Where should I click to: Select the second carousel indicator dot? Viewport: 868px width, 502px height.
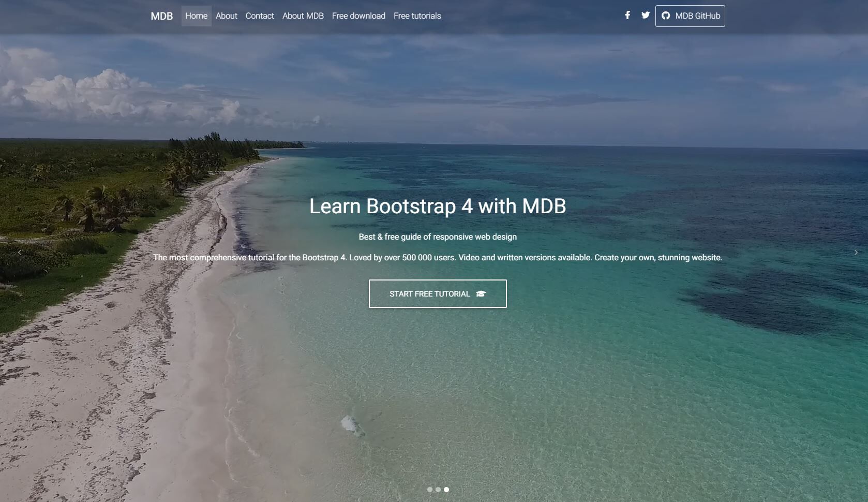coord(438,490)
